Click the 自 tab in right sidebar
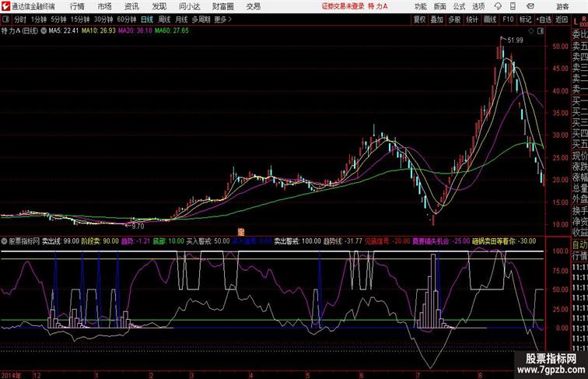The image size is (588, 379). pyautogui.click(x=579, y=244)
